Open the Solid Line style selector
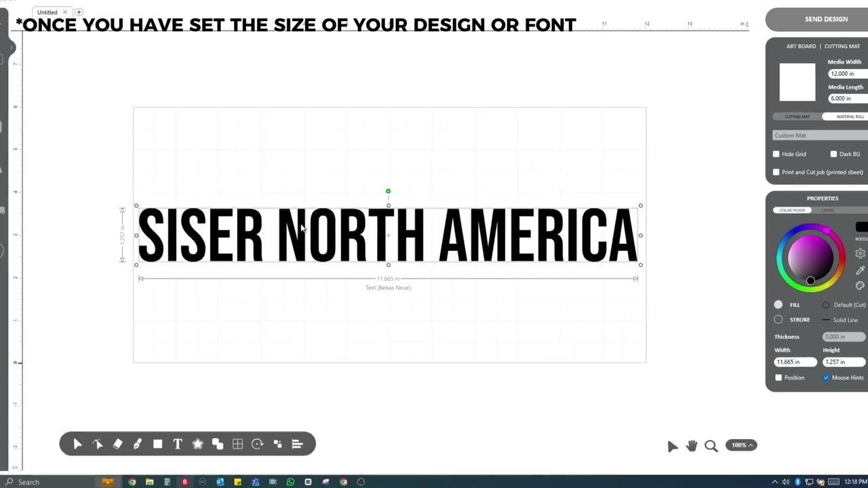 coord(840,320)
